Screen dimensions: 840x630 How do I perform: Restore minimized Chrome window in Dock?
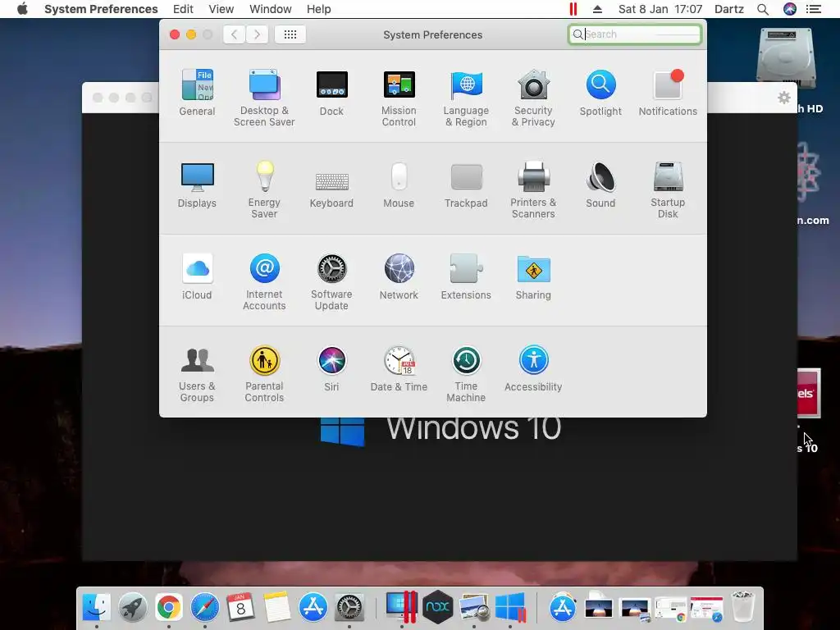point(671,609)
